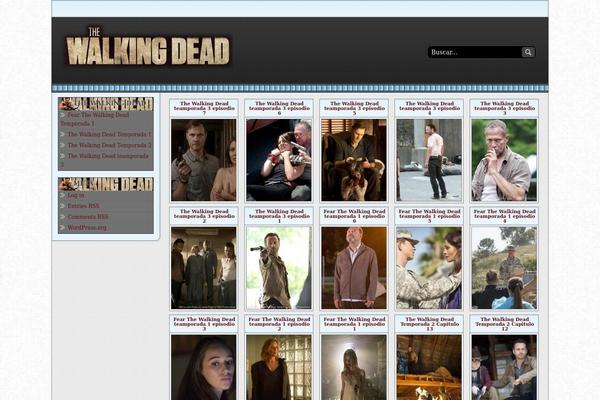The width and height of the screenshot is (600, 400).
Task: Select thumbnail for Fear temporada 1 episodio 5
Action: (429, 268)
